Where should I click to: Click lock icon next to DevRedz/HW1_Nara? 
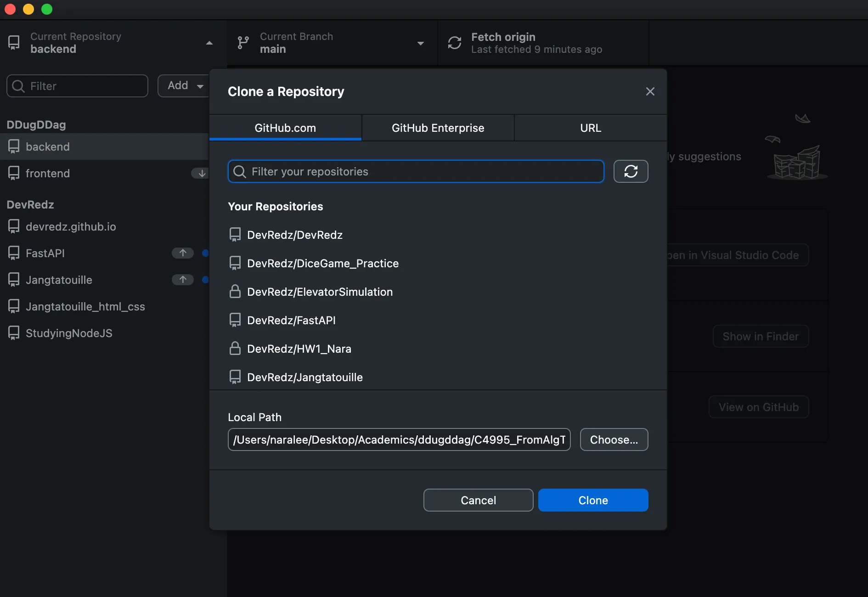235,349
